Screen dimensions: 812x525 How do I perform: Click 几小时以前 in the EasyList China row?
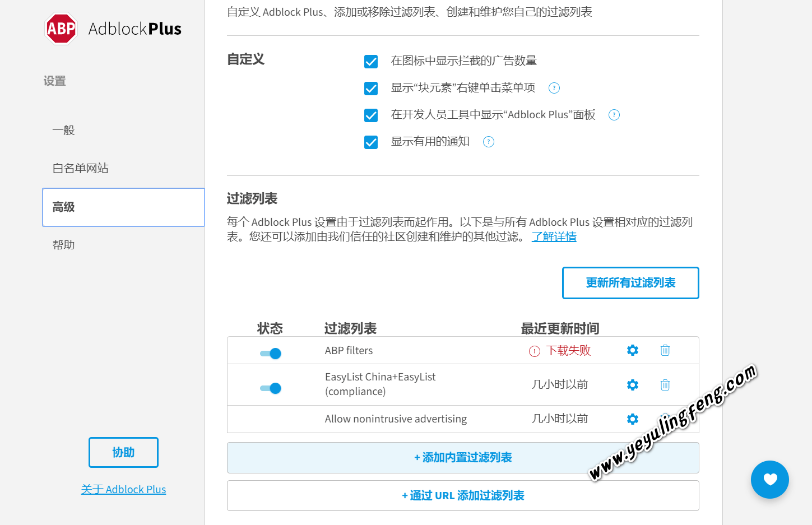560,384
